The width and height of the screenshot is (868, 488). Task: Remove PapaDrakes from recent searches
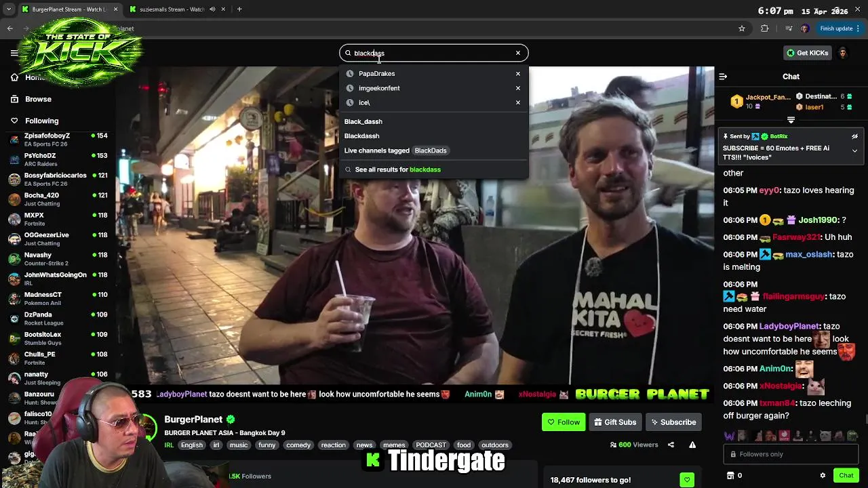pyautogui.click(x=518, y=73)
